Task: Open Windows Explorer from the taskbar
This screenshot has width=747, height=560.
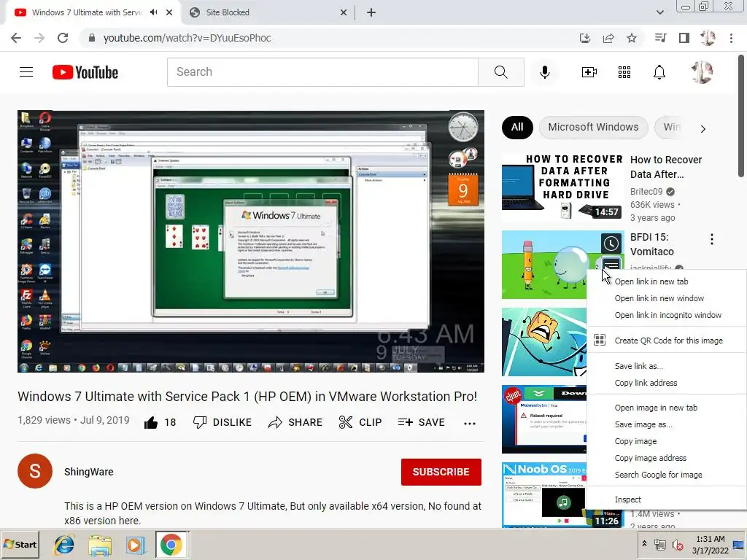Action: tap(100, 545)
